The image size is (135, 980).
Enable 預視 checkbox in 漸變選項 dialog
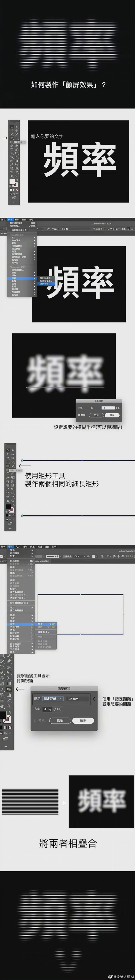click(36, 721)
